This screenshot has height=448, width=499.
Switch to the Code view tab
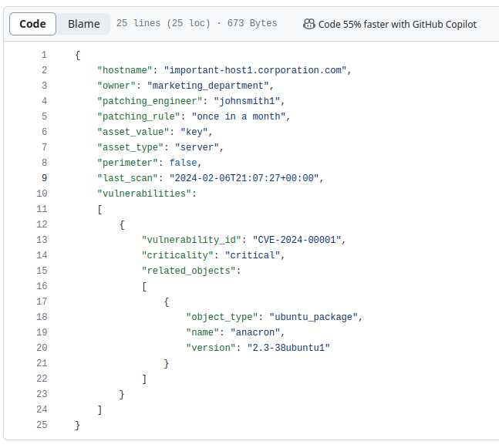point(33,24)
